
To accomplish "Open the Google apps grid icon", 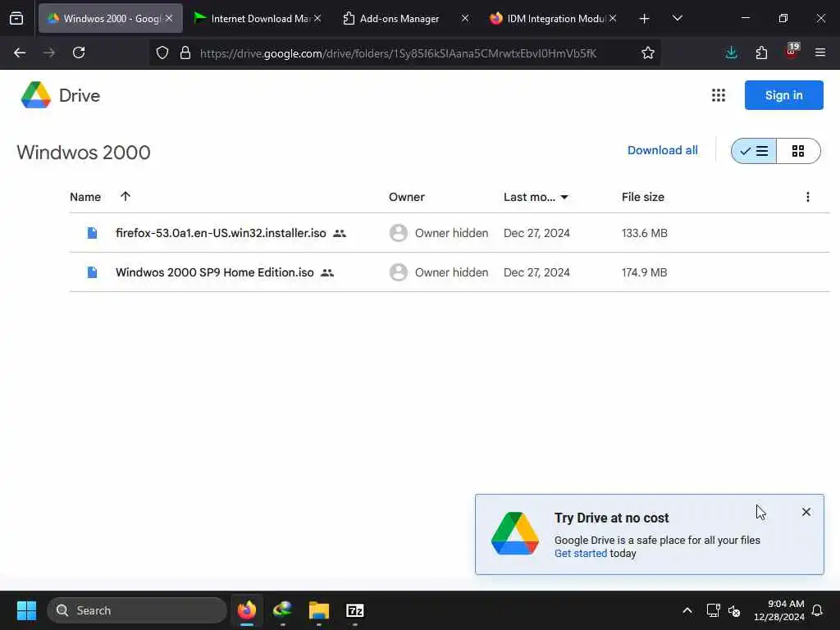I will click(719, 95).
